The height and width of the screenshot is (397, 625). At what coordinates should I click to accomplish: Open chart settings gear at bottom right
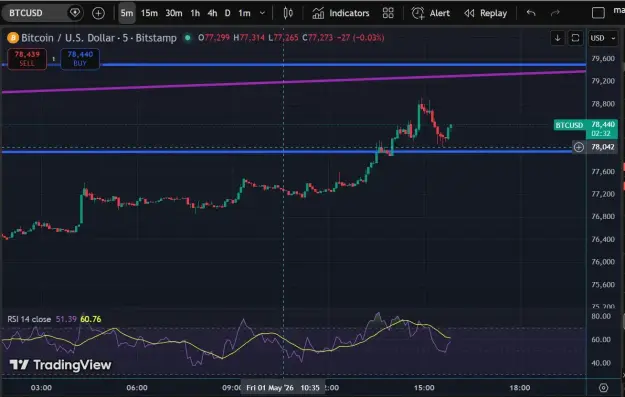[603, 387]
